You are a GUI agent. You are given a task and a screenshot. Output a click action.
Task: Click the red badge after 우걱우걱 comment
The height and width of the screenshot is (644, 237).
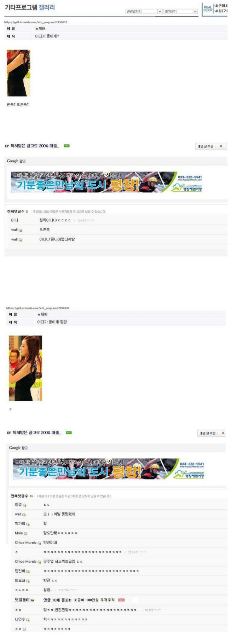coord(121,600)
